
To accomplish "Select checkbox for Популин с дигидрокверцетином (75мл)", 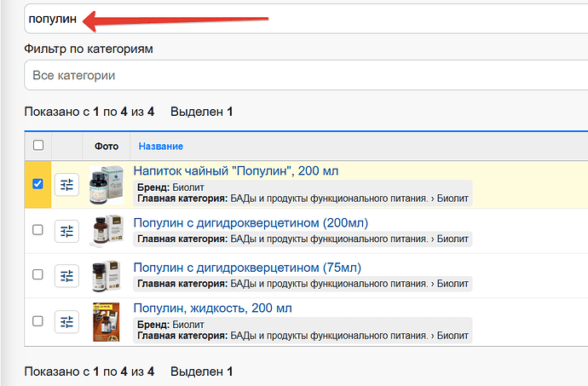I will (x=37, y=274).
